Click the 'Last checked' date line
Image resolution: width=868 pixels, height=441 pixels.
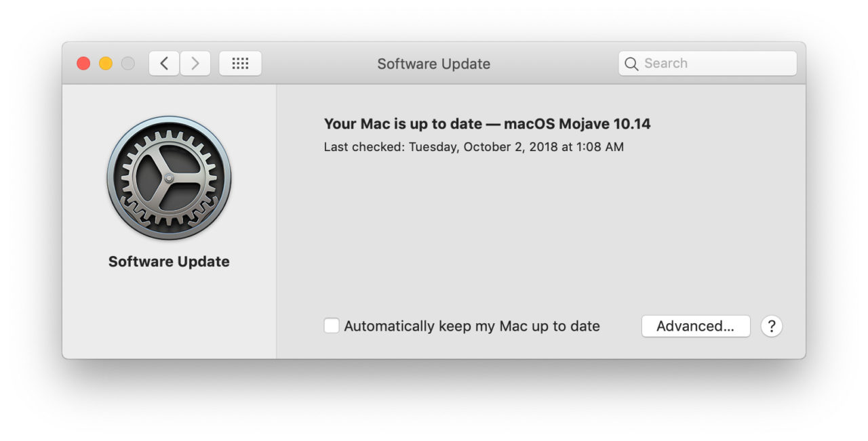click(474, 146)
